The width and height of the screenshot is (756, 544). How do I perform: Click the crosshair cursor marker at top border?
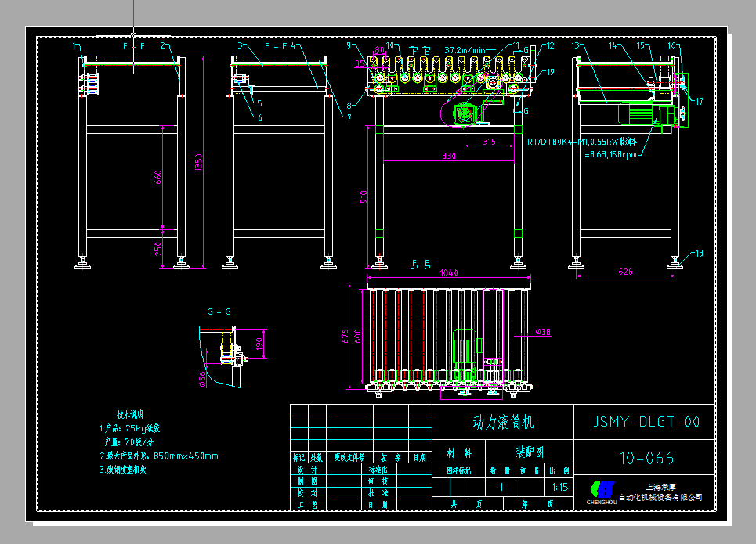134,35
